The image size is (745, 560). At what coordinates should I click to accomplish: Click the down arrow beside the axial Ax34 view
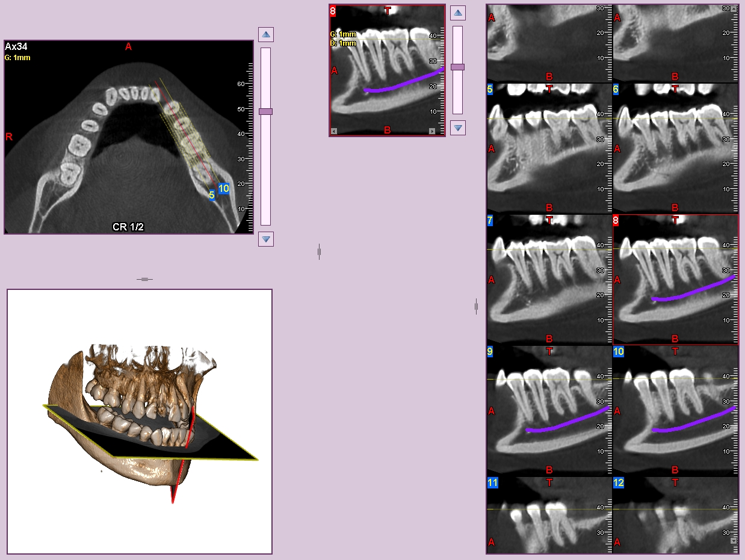pyautogui.click(x=266, y=239)
